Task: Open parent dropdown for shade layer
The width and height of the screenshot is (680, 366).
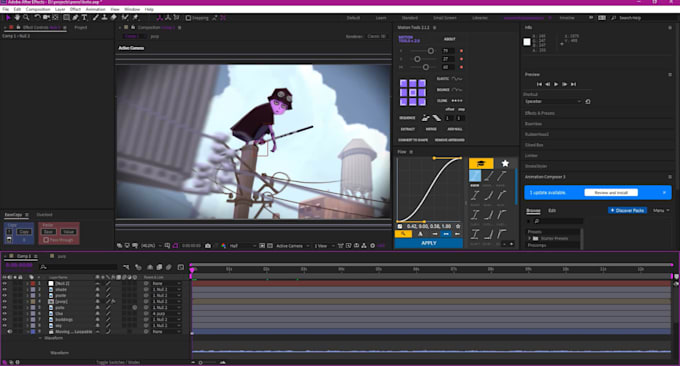Action: tap(166, 289)
